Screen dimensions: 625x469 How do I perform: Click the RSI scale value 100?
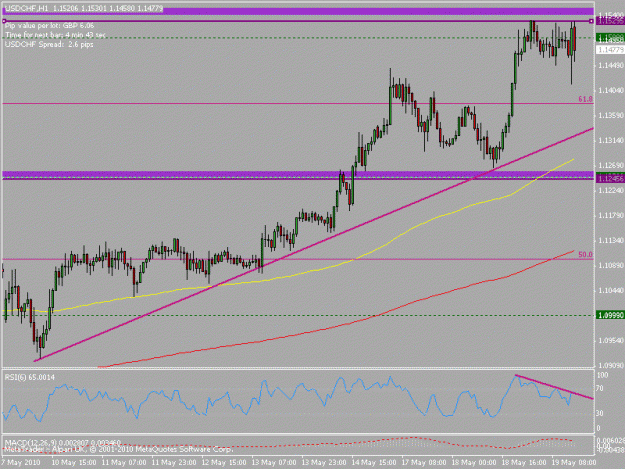point(602,375)
